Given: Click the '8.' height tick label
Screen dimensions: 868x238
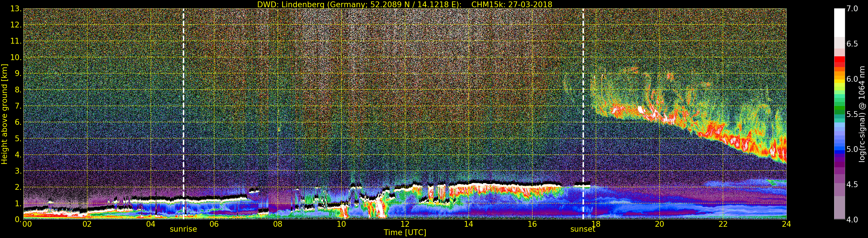Looking at the screenshot, I should pos(18,90).
